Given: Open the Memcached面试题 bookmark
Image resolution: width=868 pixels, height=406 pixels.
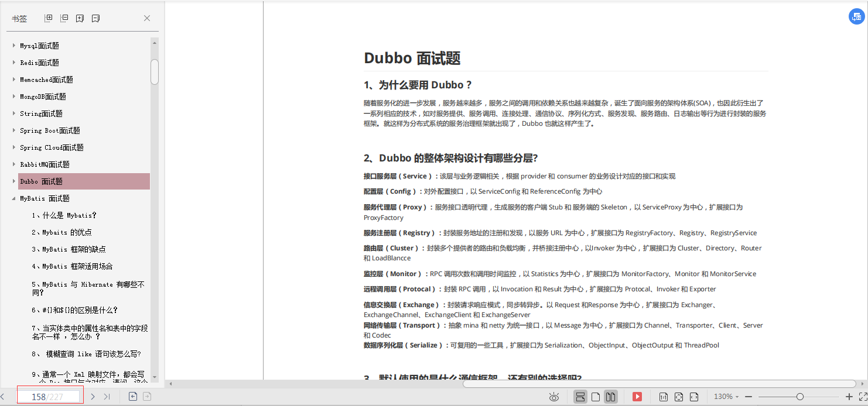Looking at the screenshot, I should click(46, 80).
